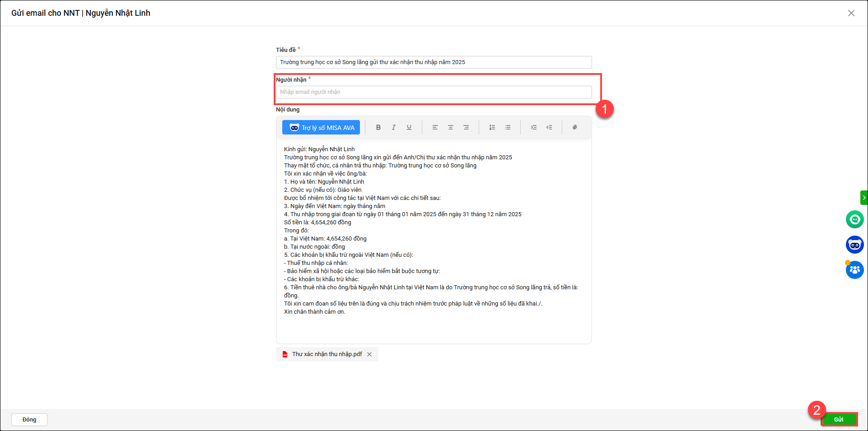Click the paperclip attach file icon
Image resolution: width=868 pixels, height=431 pixels.
point(575,127)
